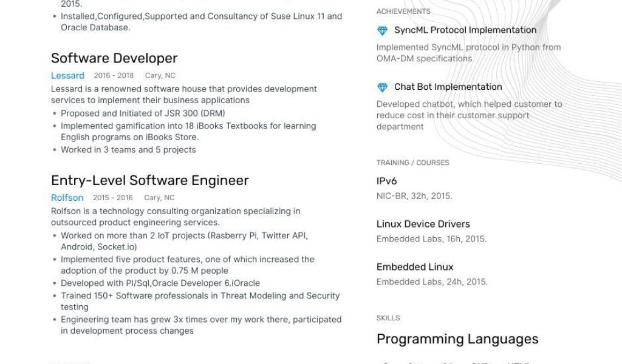Click the Embedded Linux course title
This screenshot has height=364, width=622.
click(415, 267)
